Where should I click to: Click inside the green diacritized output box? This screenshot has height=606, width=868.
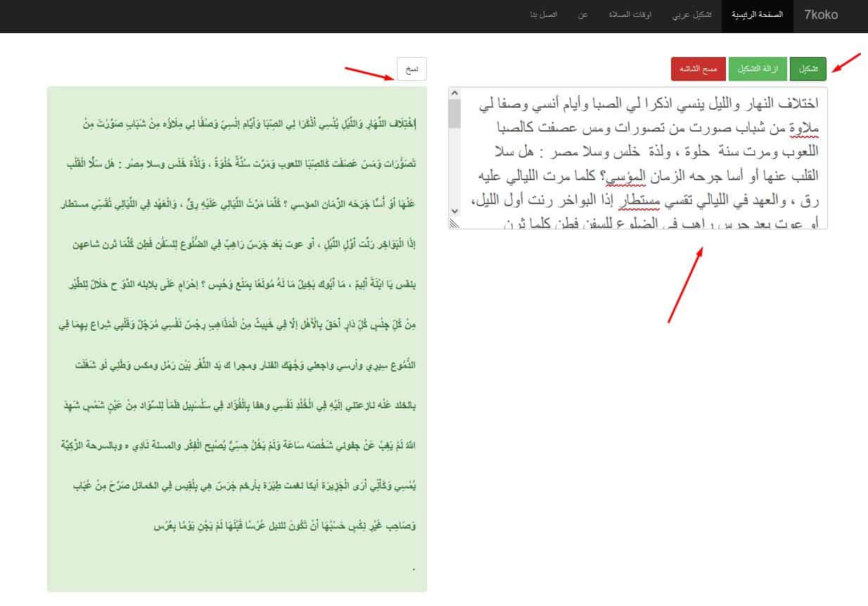(x=236, y=338)
